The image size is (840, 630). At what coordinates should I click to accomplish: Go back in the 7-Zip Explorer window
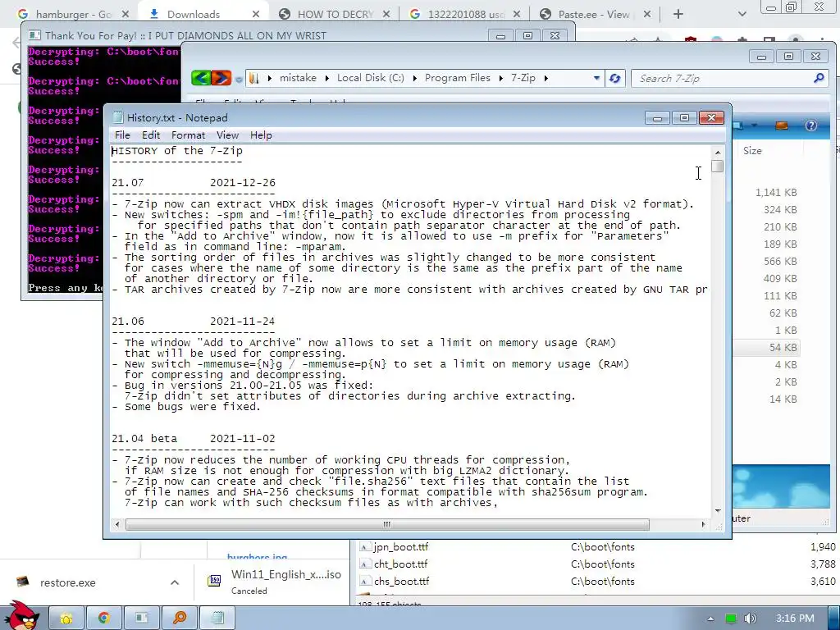click(201, 78)
